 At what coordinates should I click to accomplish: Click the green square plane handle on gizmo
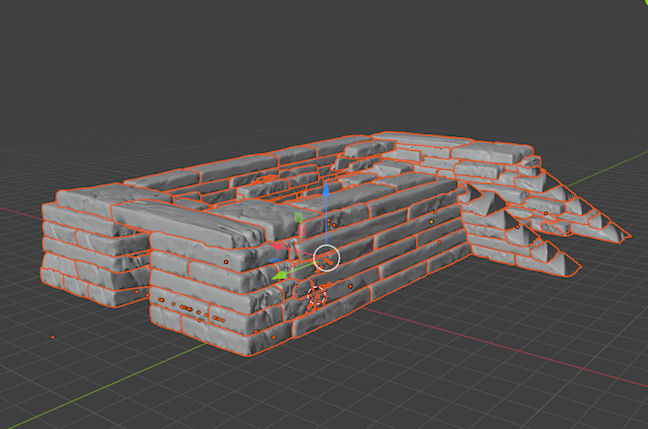click(298, 216)
